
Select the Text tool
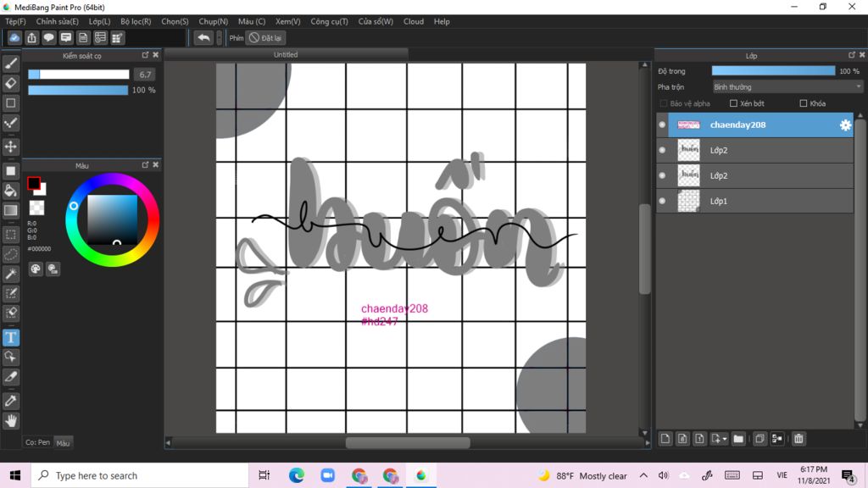(10, 337)
